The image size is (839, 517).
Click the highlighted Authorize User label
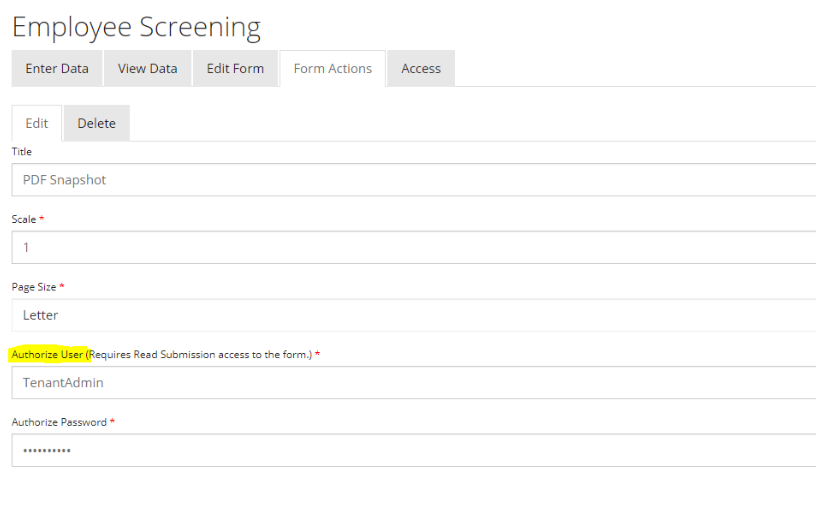[48, 355]
